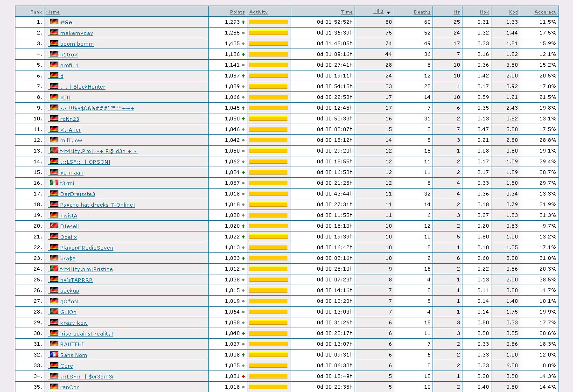Viewport: 573px width, 392px height.
Task: Sort the table by Points column
Action: click(237, 12)
